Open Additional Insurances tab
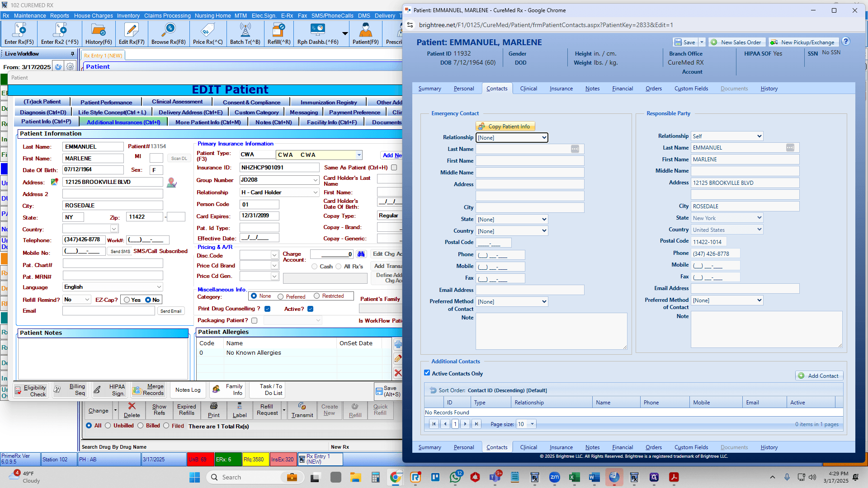This screenshot has width=868, height=488. coord(123,122)
